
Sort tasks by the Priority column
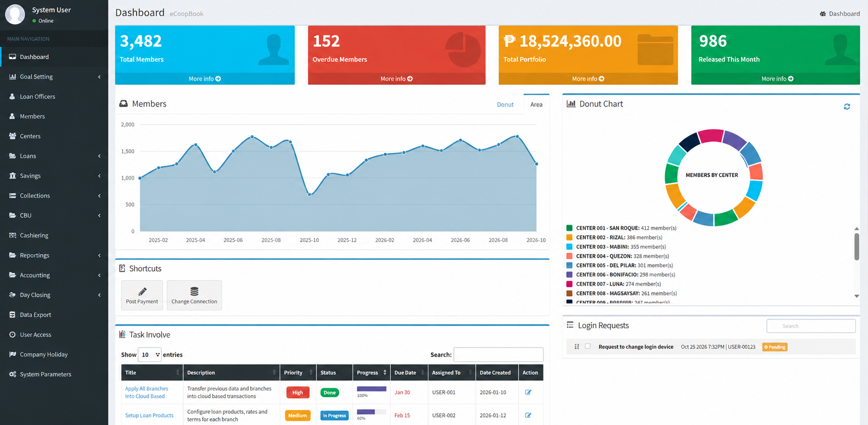pyautogui.click(x=298, y=373)
